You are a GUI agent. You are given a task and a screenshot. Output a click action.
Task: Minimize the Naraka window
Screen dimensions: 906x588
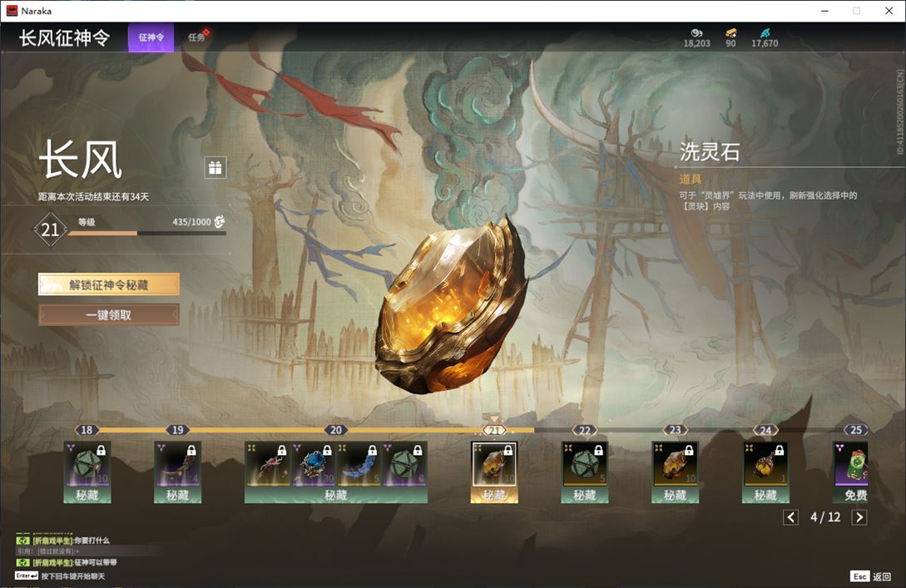[x=824, y=11]
